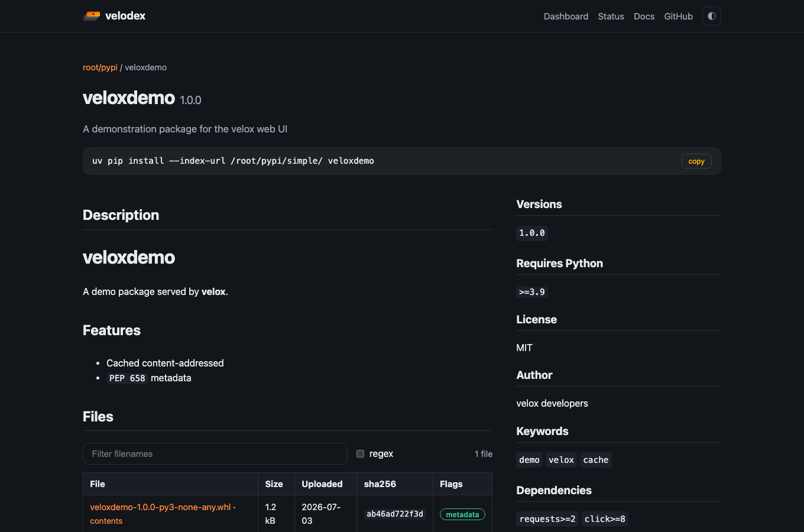Focus the Filter filenames input
The width and height of the screenshot is (804, 532).
[x=215, y=454]
